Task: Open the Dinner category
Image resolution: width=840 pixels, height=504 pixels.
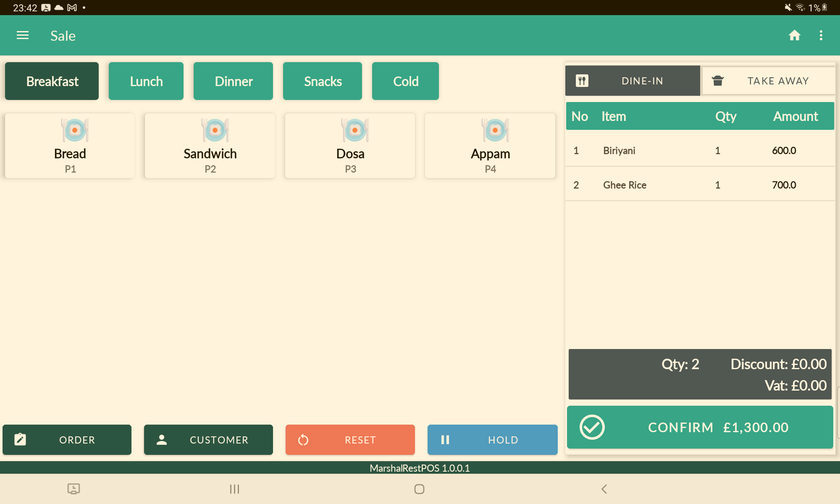Action: 233,81
